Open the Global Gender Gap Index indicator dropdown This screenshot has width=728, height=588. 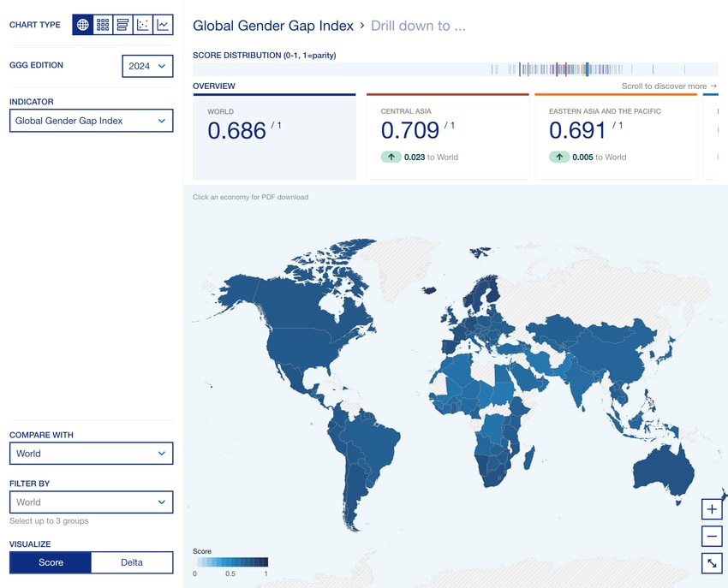(x=92, y=121)
